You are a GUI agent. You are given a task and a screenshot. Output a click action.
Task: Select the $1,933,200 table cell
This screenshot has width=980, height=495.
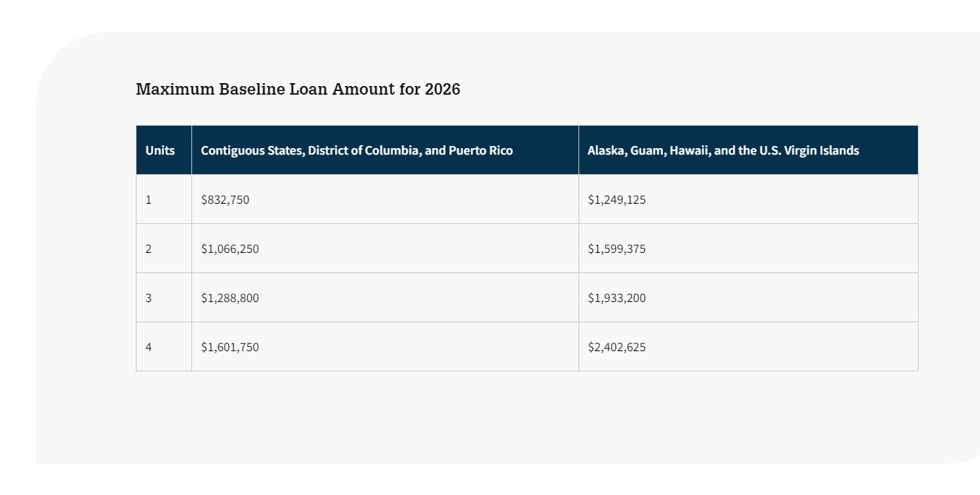(x=617, y=298)
